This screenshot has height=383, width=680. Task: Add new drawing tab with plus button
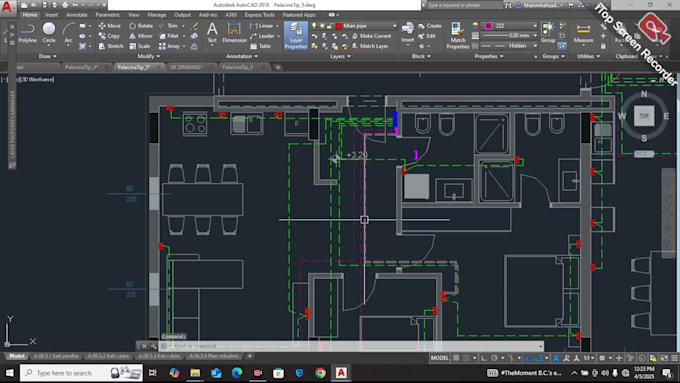pyautogui.click(x=278, y=67)
